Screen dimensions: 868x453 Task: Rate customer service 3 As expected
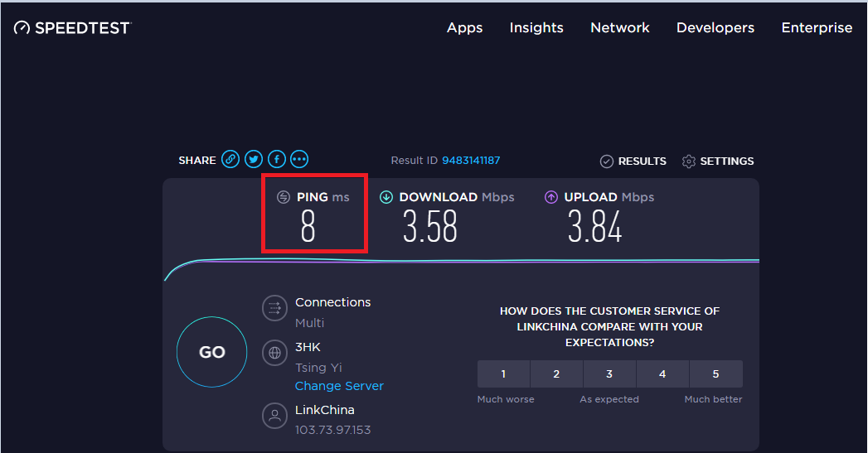609,373
